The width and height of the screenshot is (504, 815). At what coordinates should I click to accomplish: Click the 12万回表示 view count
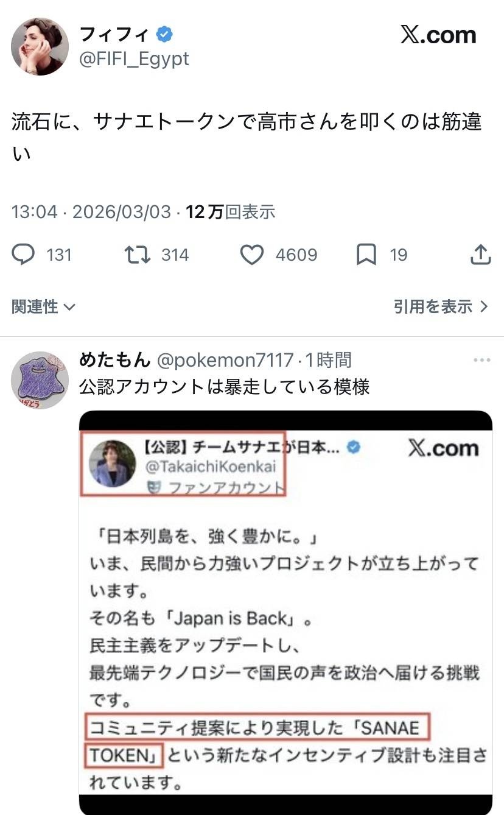tap(230, 212)
